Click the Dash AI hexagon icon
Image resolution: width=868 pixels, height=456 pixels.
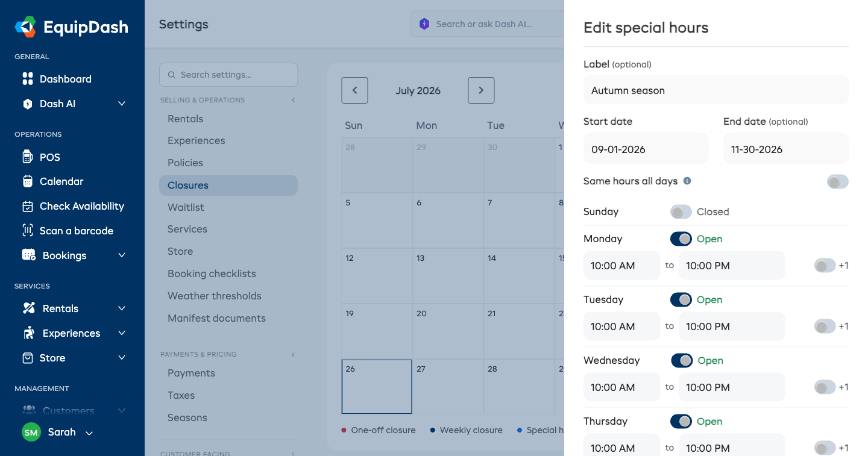tap(28, 104)
